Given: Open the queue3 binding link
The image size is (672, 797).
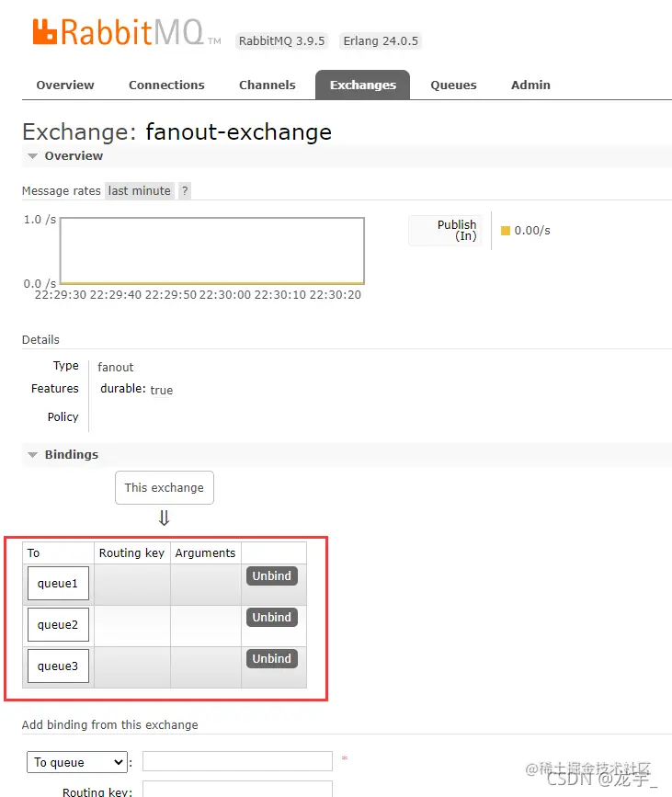Looking at the screenshot, I should pyautogui.click(x=58, y=666).
